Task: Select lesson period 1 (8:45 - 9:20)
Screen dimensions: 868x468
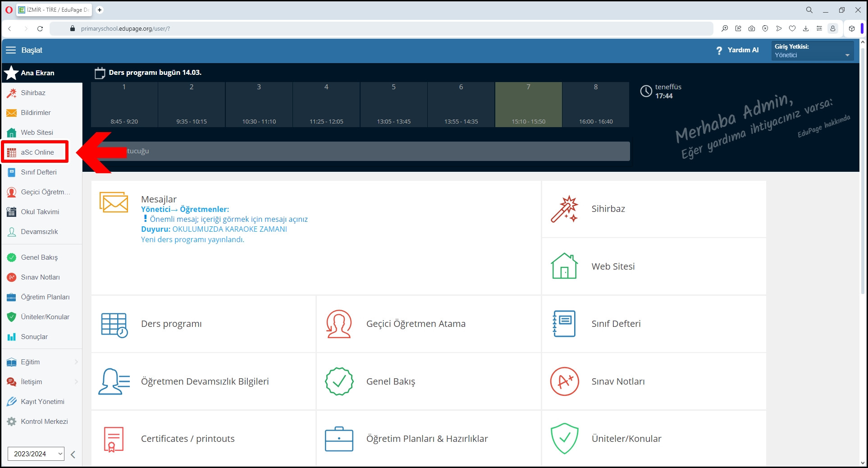Action: point(124,105)
